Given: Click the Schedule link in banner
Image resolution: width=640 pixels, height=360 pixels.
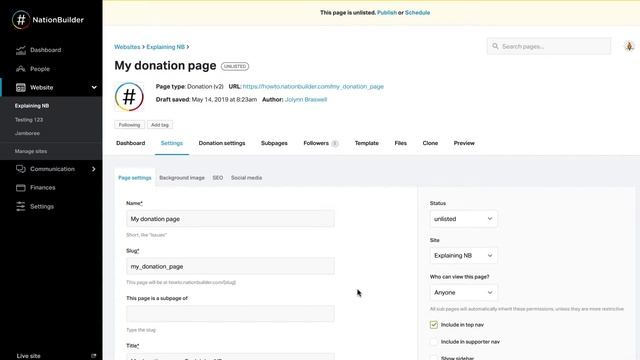Looking at the screenshot, I should 417,13.
